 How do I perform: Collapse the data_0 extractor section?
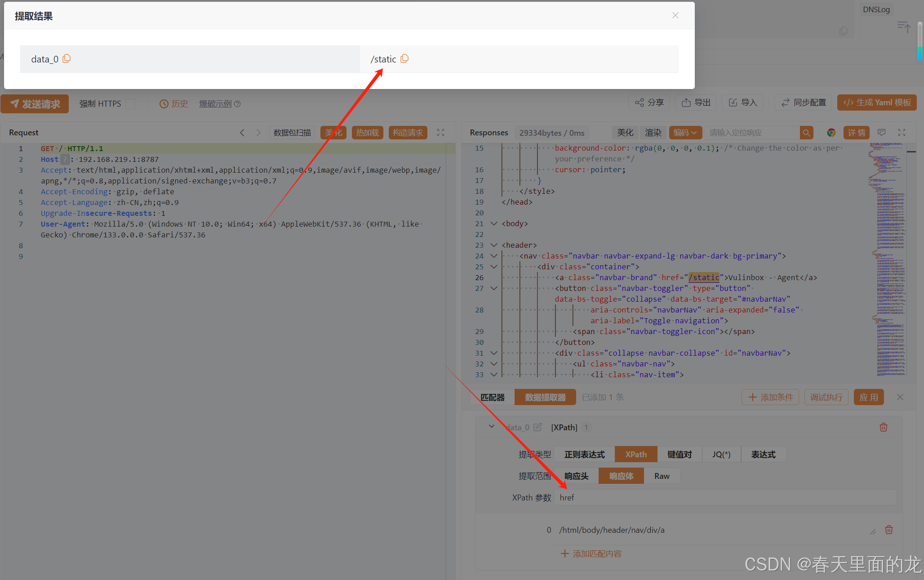click(x=492, y=427)
